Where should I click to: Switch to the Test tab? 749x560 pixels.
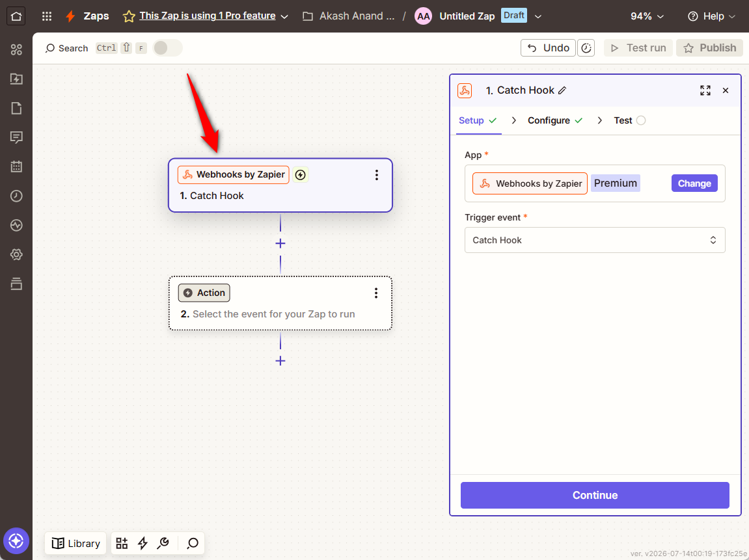629,120
